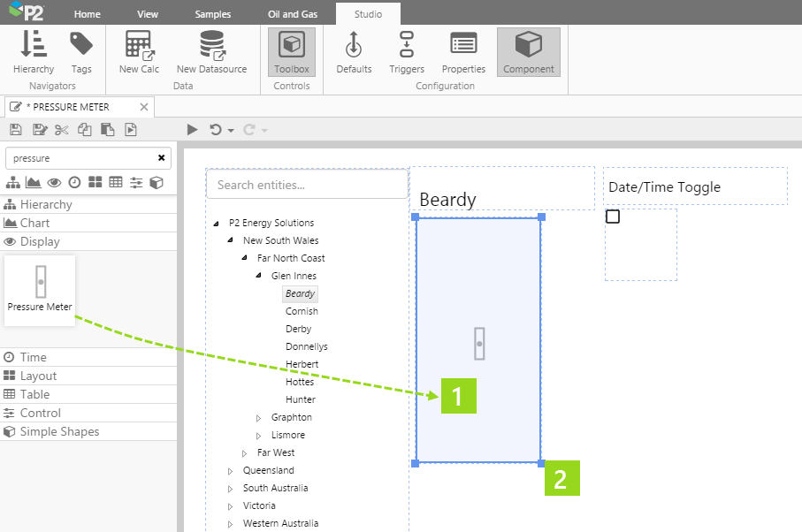The height and width of the screenshot is (532, 802).
Task: Tick the Date/Time Toggle checkbox
Action: click(x=613, y=217)
